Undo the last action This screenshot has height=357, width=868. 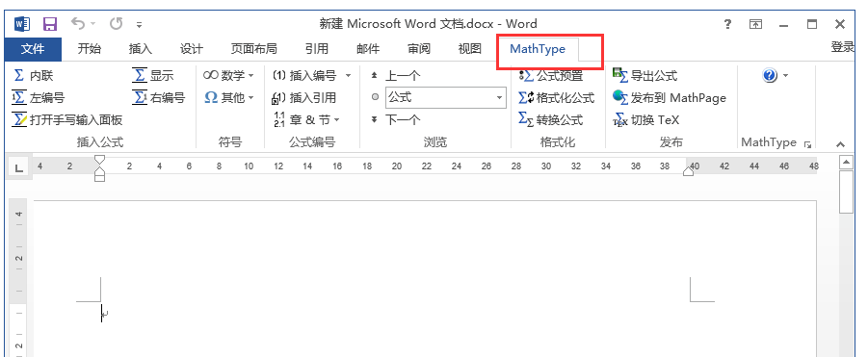tap(78, 24)
